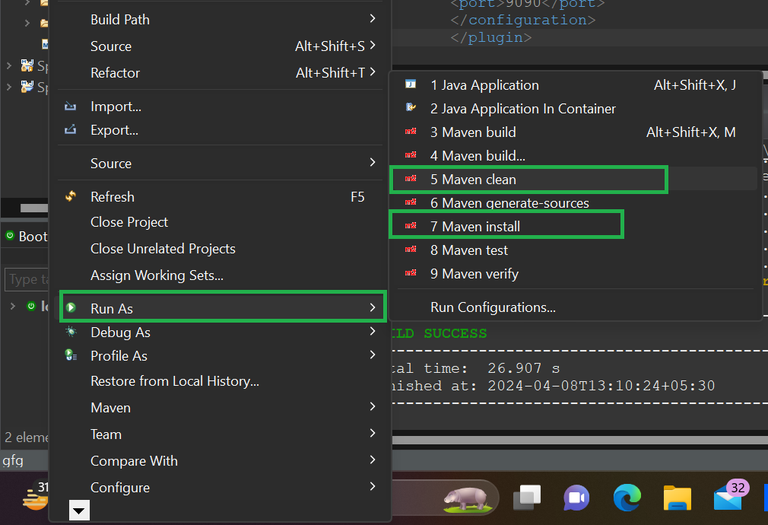Image resolution: width=768 pixels, height=525 pixels.
Task: Click the Debug As bug icon
Action: 70,332
